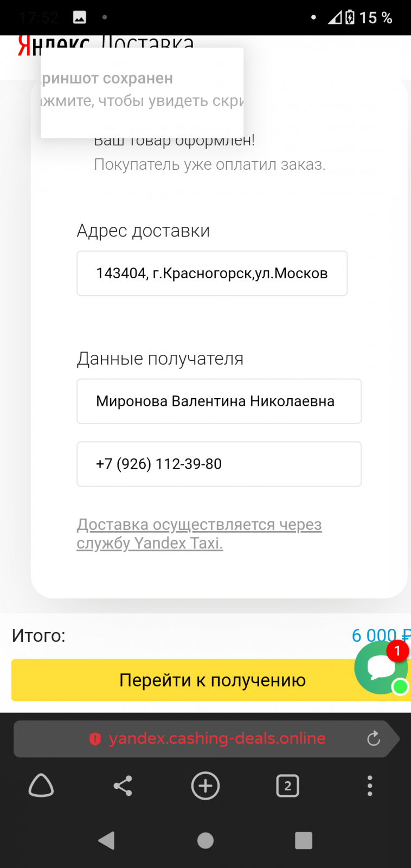
Task: Select the recipient phone number field
Action: [x=219, y=464]
